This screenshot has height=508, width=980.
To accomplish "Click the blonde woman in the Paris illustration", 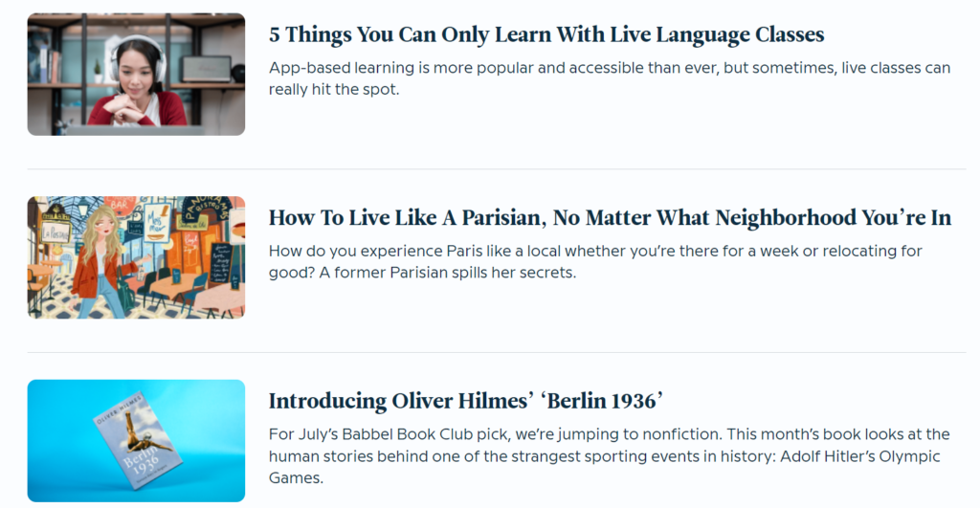I will [100, 254].
